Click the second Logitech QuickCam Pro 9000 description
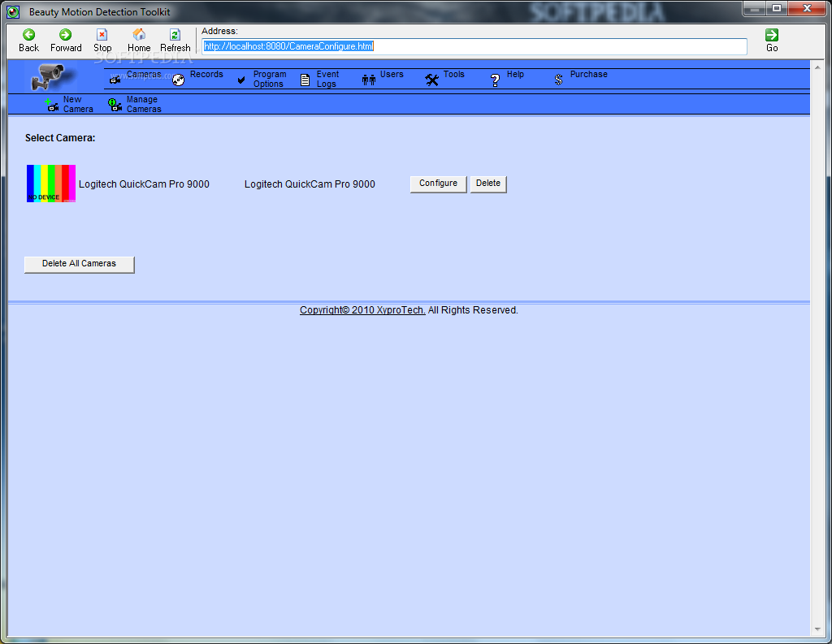This screenshot has width=832, height=644. click(310, 184)
